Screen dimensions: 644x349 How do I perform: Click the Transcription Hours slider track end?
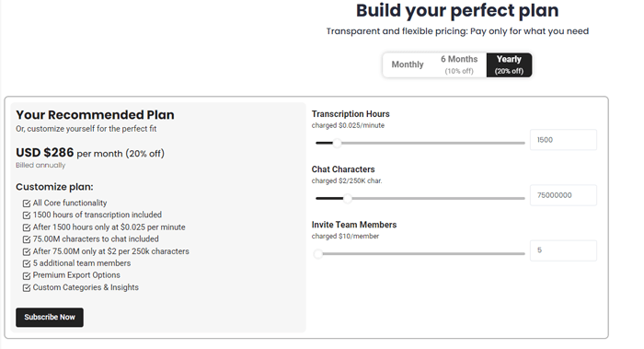click(523, 143)
